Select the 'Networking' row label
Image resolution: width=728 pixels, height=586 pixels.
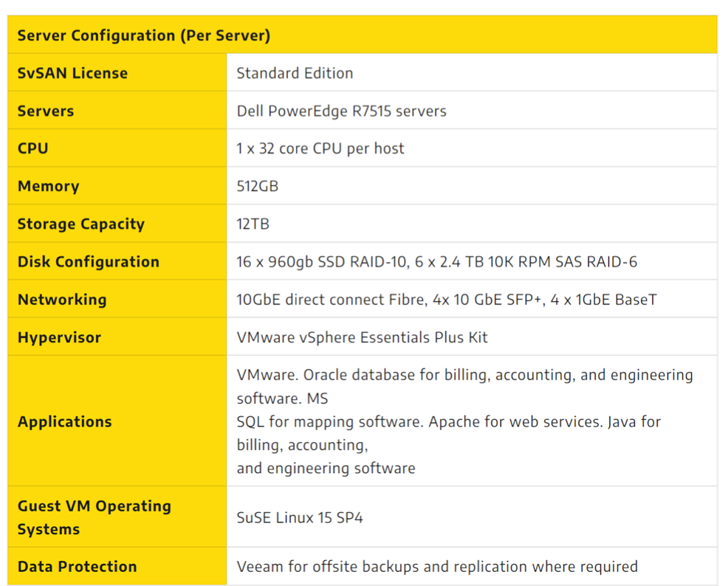pyautogui.click(x=62, y=299)
